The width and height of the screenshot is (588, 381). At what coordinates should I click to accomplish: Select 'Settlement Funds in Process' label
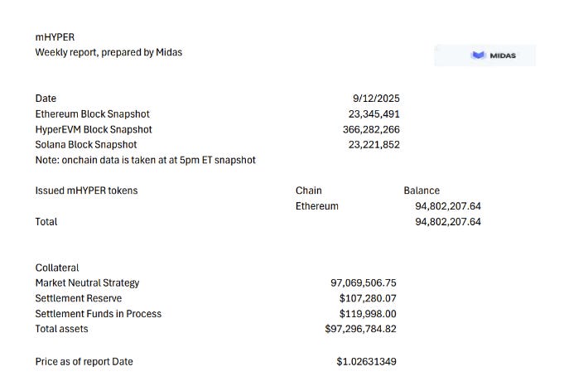99,314
